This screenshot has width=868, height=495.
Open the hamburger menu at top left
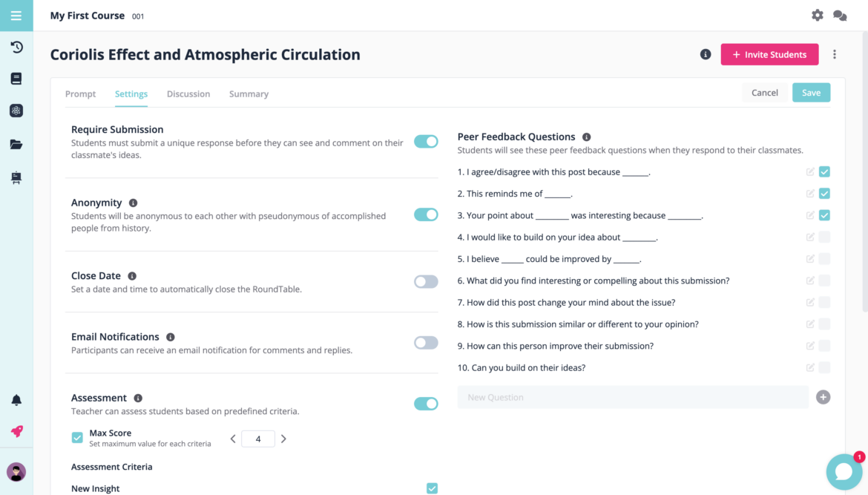point(16,15)
